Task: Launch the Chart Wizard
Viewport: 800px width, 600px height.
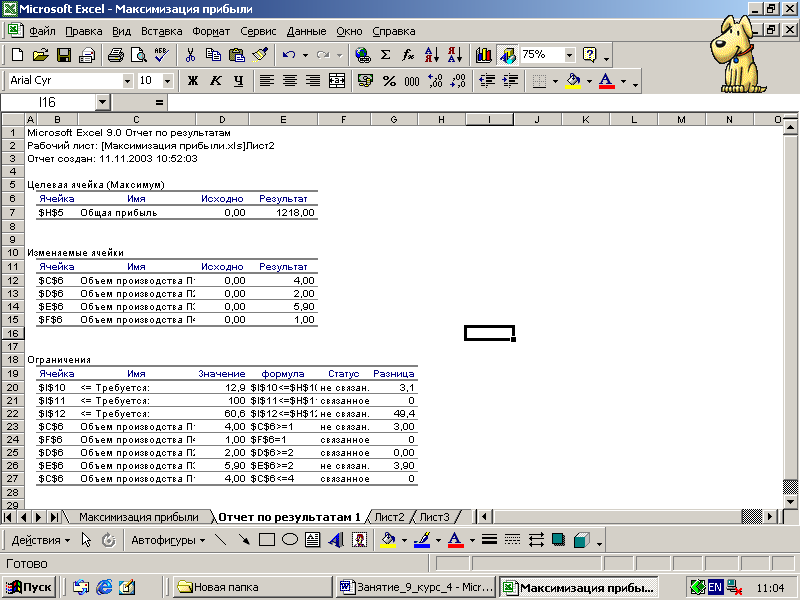Action: coord(484,55)
